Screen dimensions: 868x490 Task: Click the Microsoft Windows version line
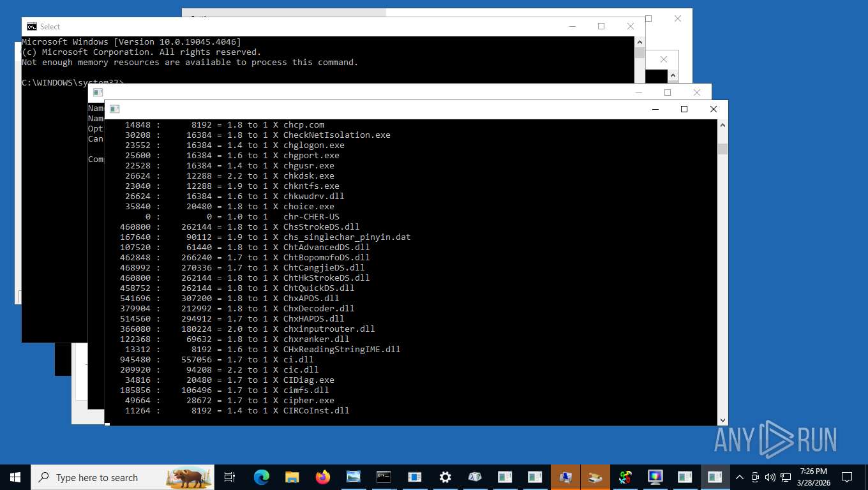[x=131, y=41]
